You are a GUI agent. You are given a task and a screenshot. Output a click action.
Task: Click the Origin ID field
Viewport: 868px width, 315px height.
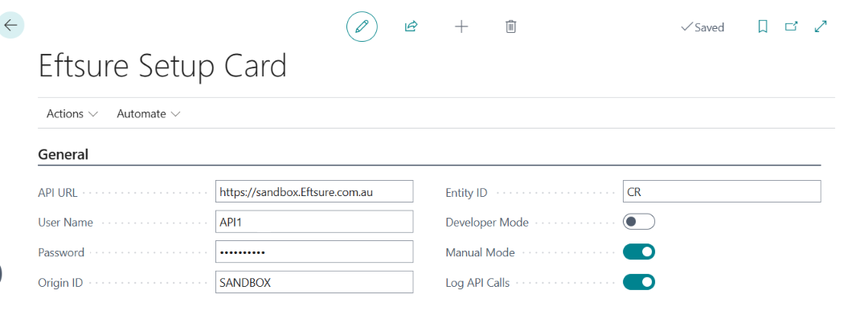click(314, 282)
